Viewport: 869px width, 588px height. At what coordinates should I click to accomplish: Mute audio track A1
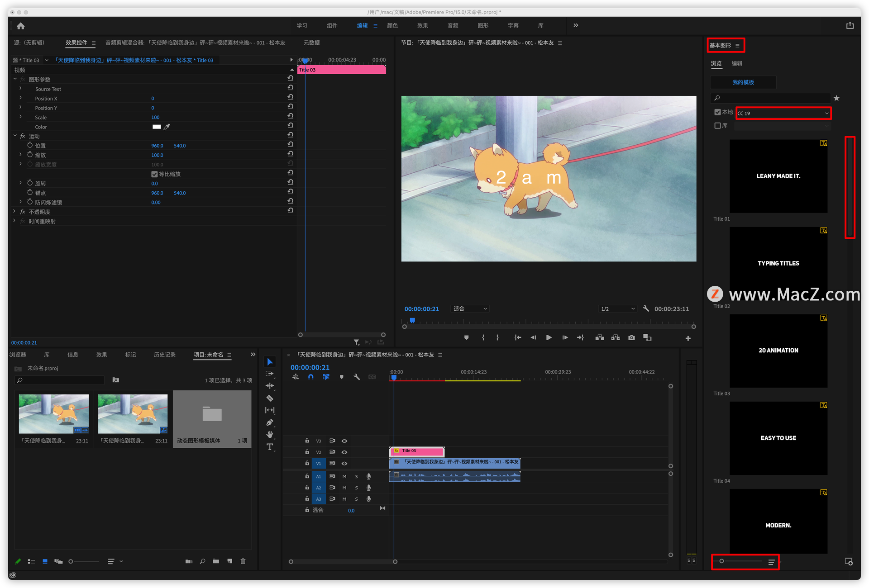(344, 476)
